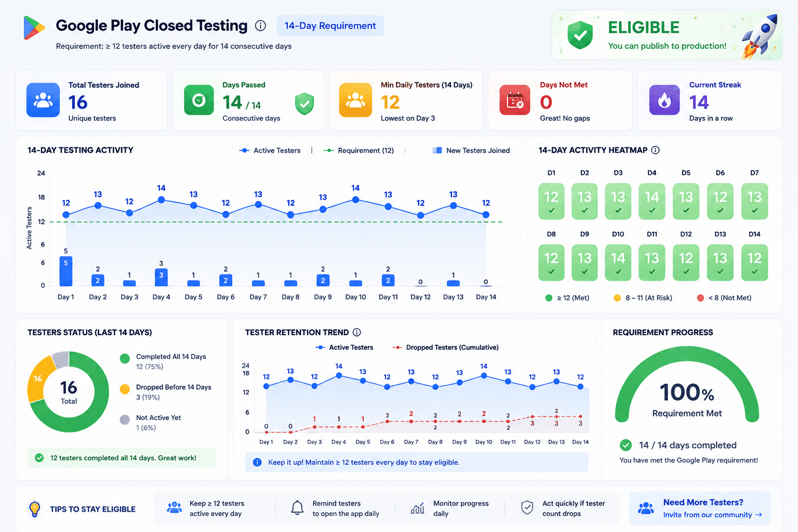The height and width of the screenshot is (532, 798).
Task: Click the Day 14 label on activity chart axis
Action: 486,297
